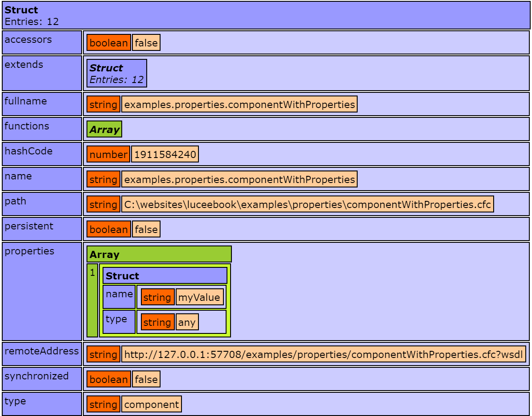Toggle the fullname row label

click(x=42, y=104)
